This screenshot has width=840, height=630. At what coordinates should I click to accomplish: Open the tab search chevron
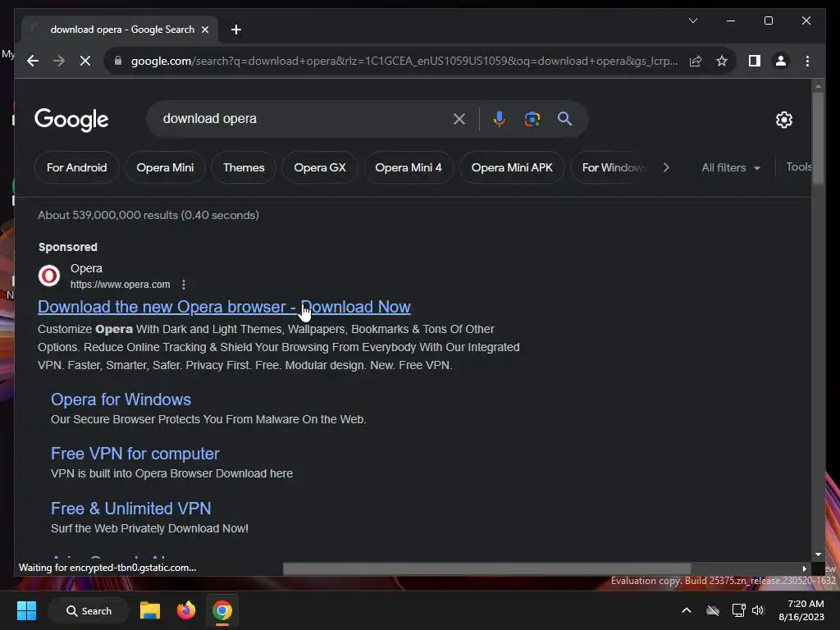coord(692,21)
